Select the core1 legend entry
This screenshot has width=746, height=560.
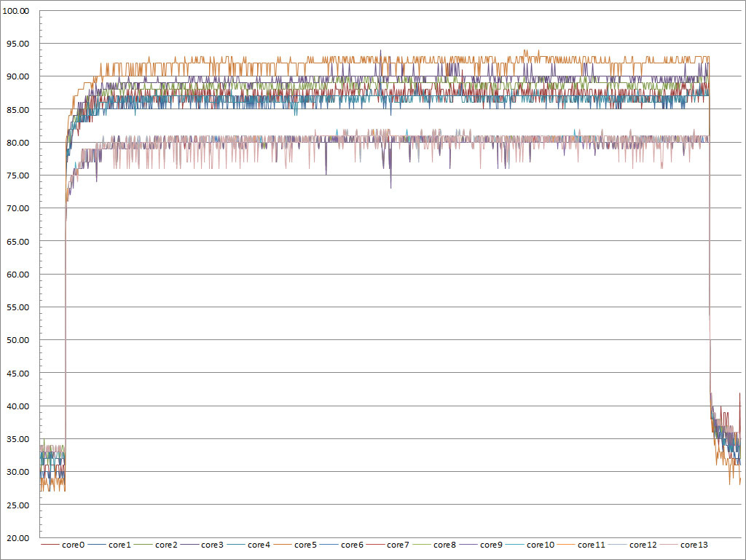[109, 545]
